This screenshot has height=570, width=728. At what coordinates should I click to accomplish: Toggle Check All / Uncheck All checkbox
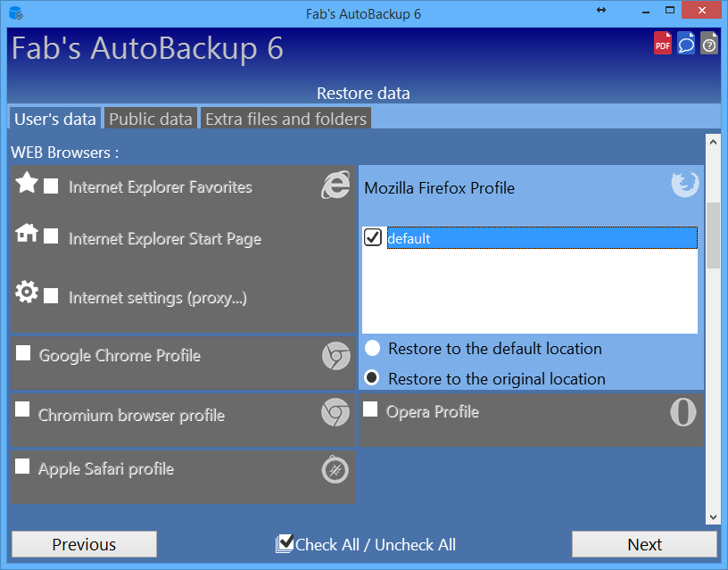pyautogui.click(x=285, y=543)
